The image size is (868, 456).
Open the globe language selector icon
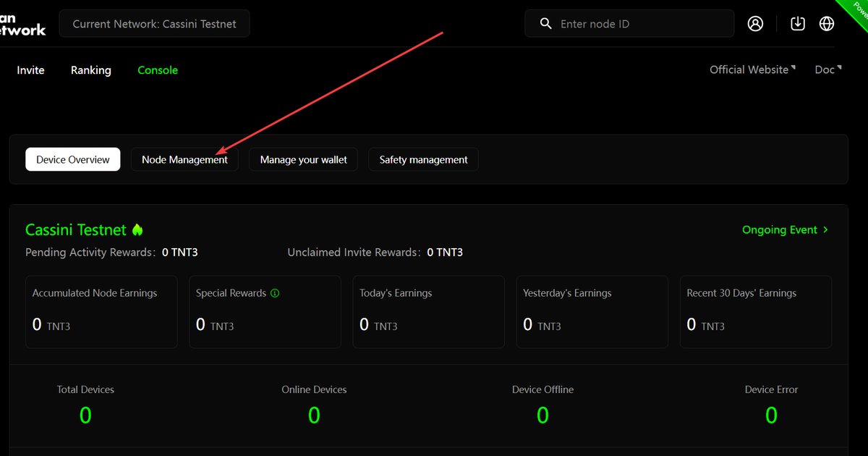(827, 24)
